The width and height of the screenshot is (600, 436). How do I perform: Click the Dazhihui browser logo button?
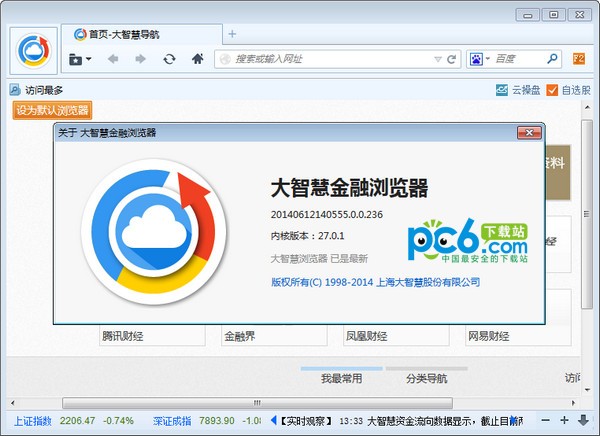tap(34, 51)
